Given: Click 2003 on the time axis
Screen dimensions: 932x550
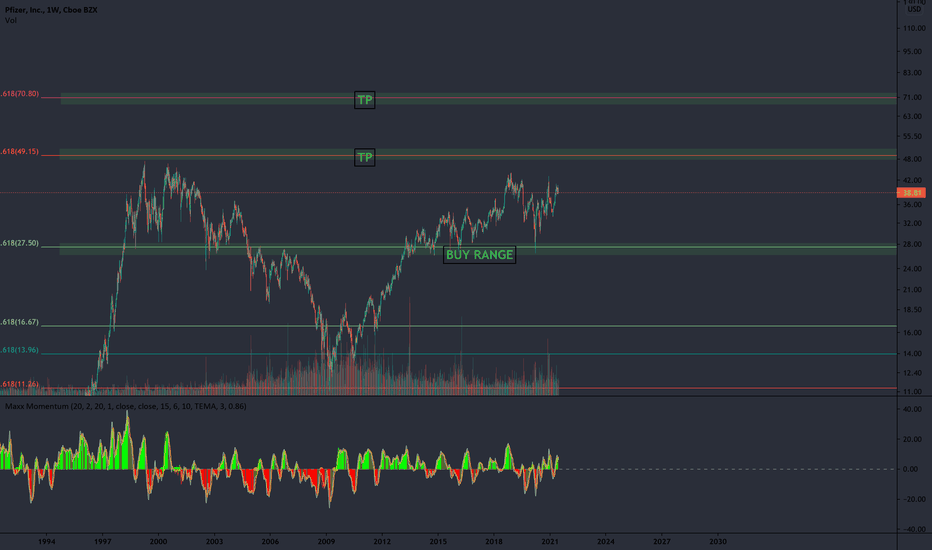Looking at the screenshot, I should coord(215,542).
